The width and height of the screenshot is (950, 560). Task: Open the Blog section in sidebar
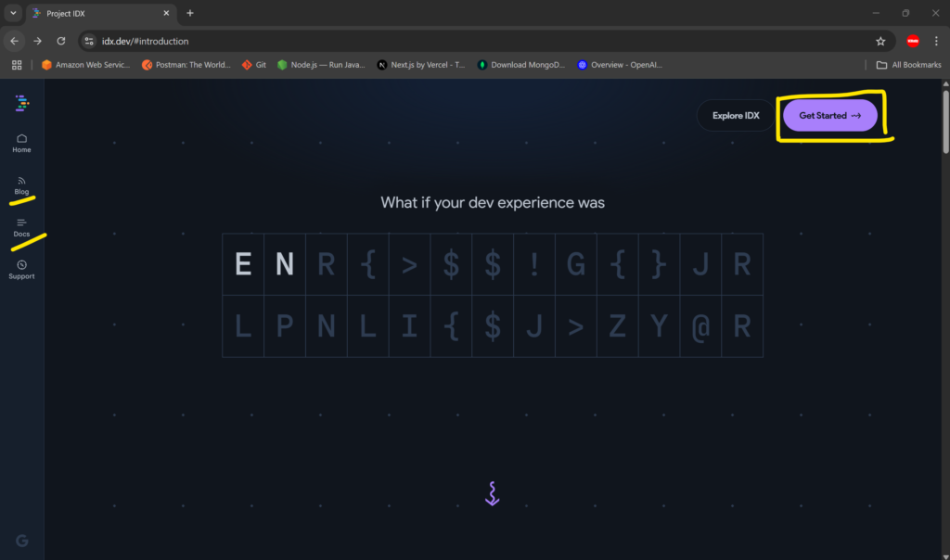coord(22,185)
